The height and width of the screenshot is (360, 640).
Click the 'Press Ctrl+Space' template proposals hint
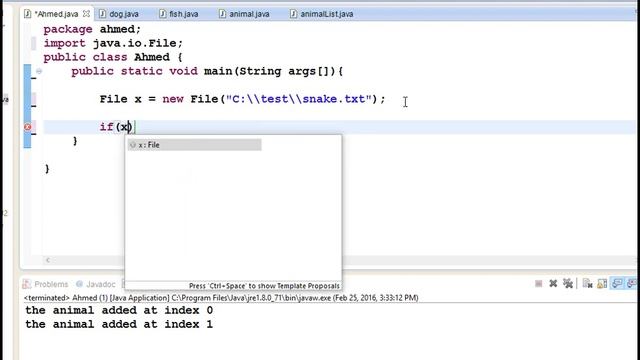[264, 286]
